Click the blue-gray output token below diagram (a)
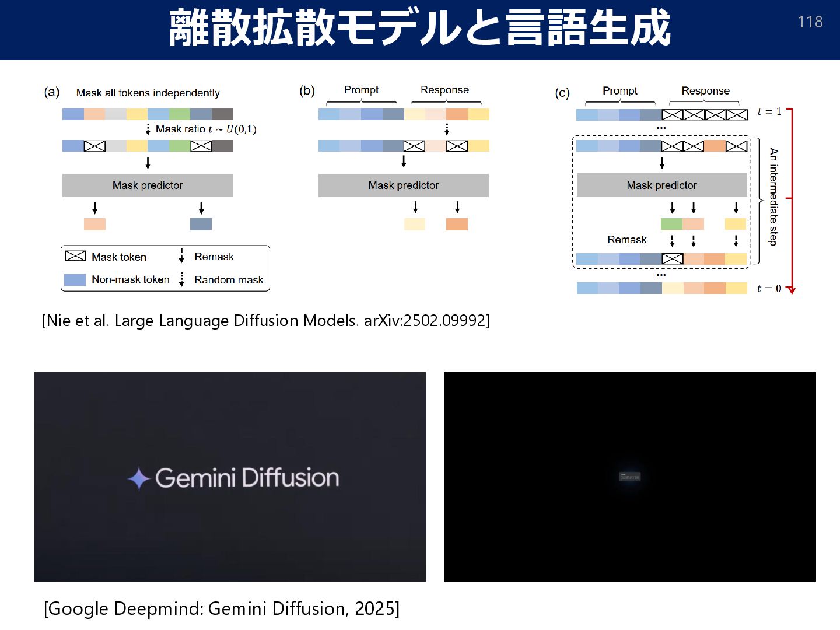The image size is (840, 630). tap(201, 224)
